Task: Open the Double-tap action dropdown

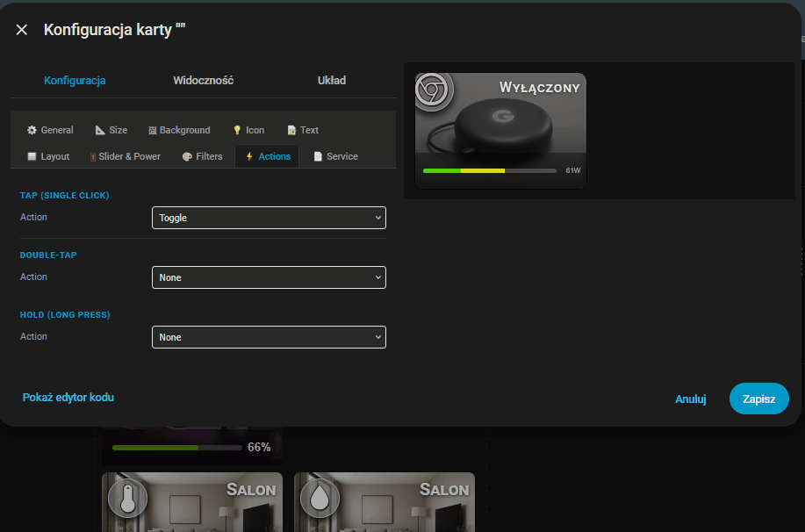Action: click(269, 277)
